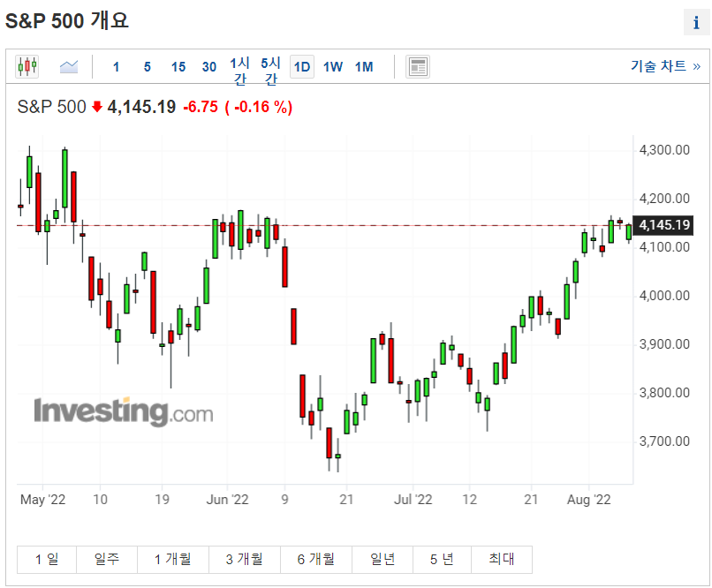The width and height of the screenshot is (712, 588).
Task: Open the 기술 차트 link
Action: coord(666,66)
